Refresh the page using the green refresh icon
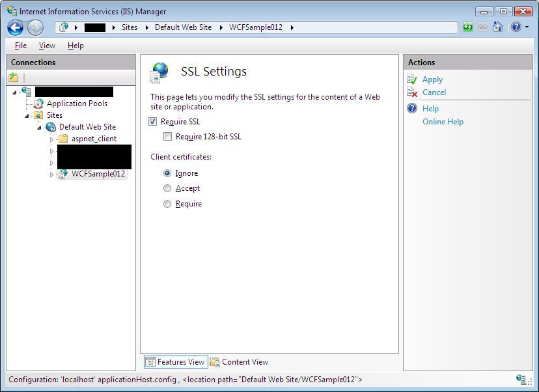 coord(468,27)
